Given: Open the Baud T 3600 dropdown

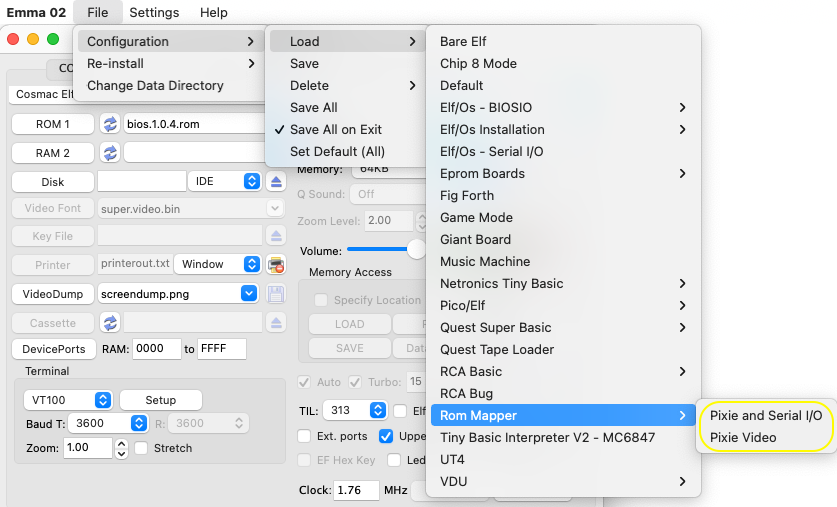Looking at the screenshot, I should click(x=108, y=423).
